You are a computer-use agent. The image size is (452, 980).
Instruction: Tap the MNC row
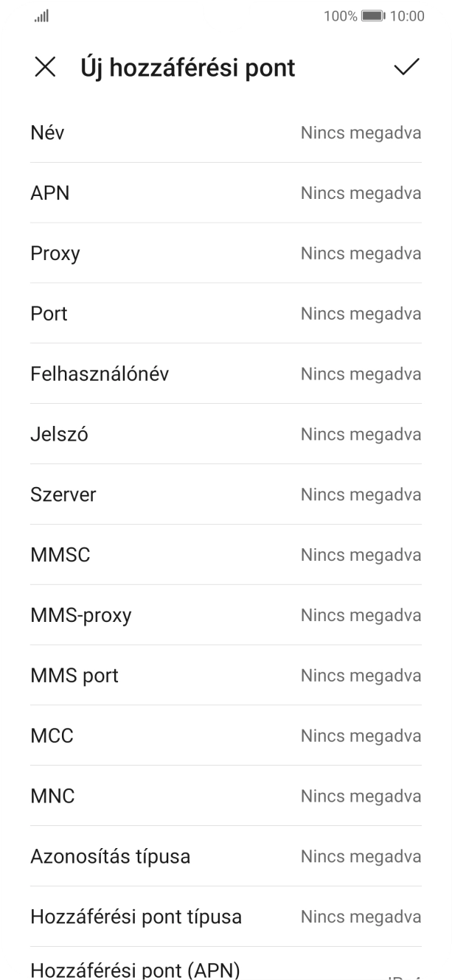(226, 796)
